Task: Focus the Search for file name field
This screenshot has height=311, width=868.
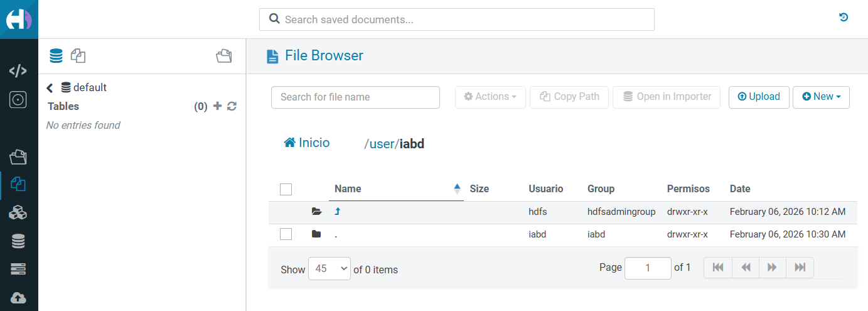Action: [x=355, y=97]
